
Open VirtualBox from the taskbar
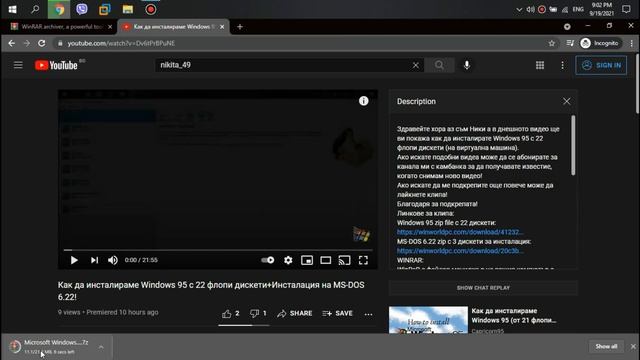point(104,9)
